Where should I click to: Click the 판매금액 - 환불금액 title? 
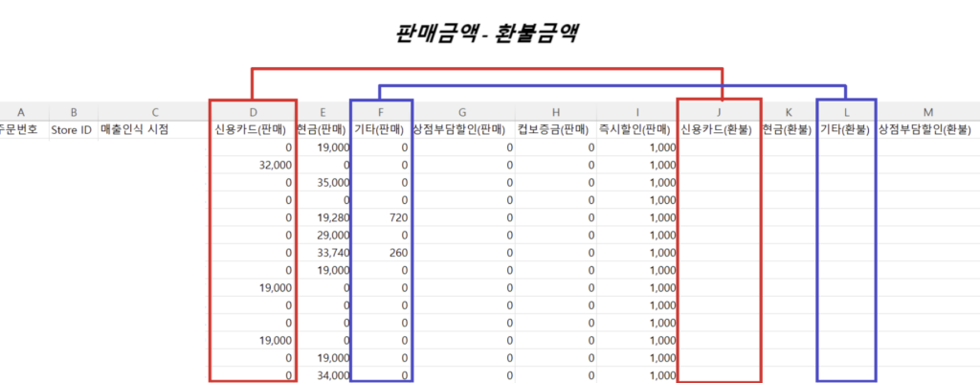pos(489,34)
